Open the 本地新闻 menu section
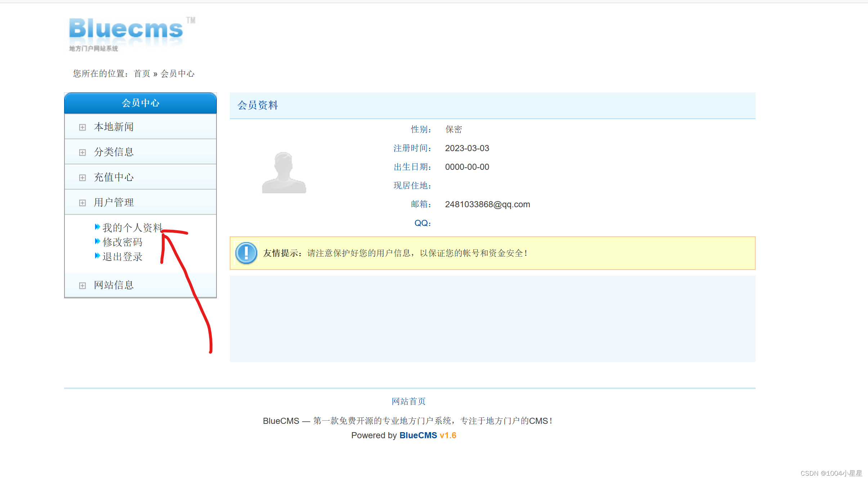 [140, 127]
